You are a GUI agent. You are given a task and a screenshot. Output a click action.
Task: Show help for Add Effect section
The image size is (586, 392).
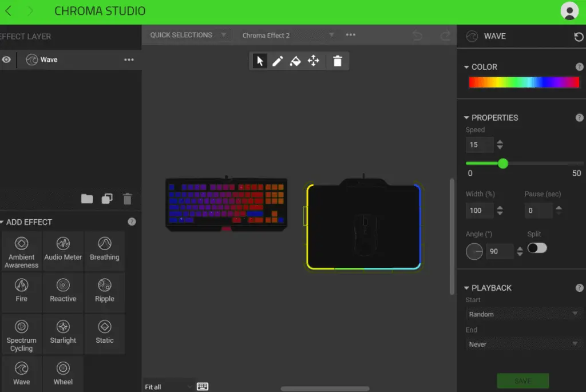tap(132, 222)
